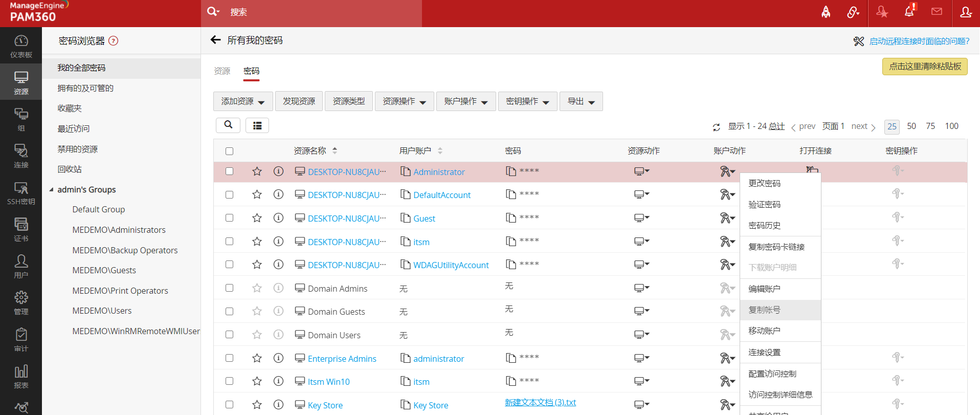Switch to the 资源 tab
The width and height of the screenshot is (980, 415).
point(222,71)
